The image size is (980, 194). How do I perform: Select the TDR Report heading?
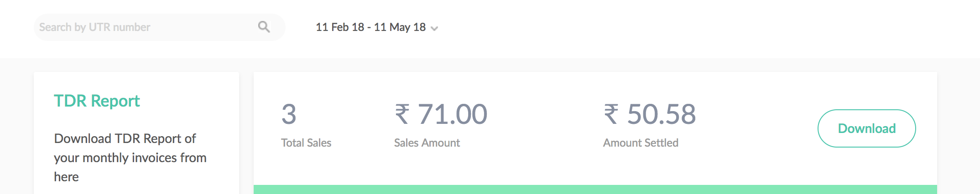point(97,101)
